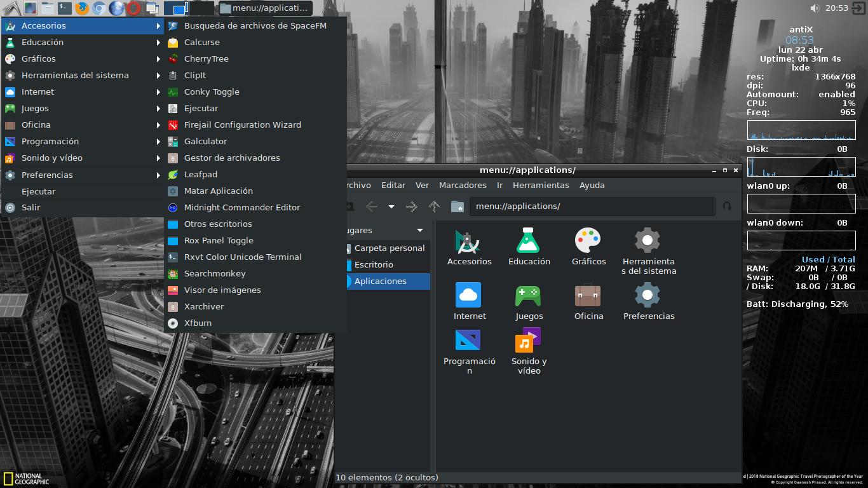Image resolution: width=868 pixels, height=488 pixels.
Task: Expand the Herramientas del sistema submenu
Action: point(83,76)
